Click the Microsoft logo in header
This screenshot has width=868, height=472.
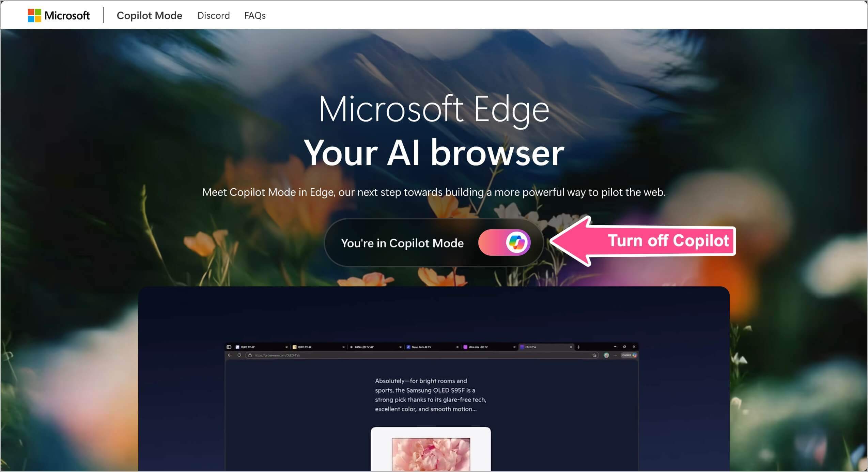pyautogui.click(x=59, y=15)
